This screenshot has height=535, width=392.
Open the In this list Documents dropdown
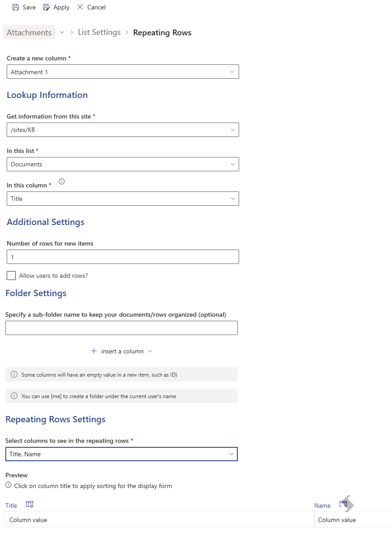[x=123, y=164]
